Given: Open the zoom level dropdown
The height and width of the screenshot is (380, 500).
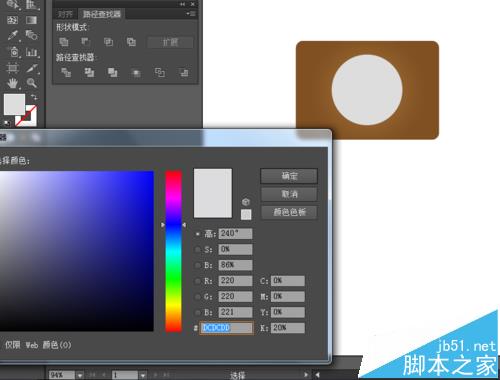Looking at the screenshot, I should point(80,375).
